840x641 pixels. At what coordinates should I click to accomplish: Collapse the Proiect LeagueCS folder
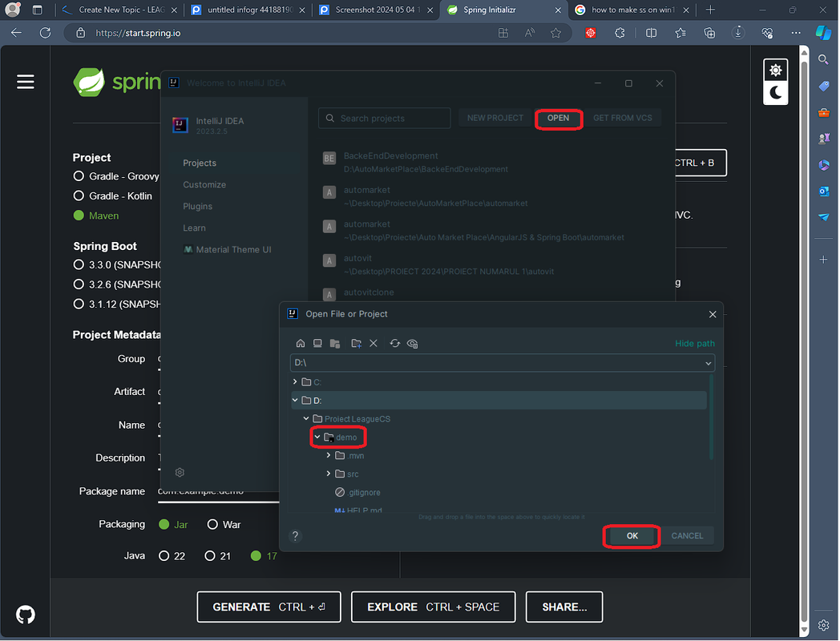306,418
